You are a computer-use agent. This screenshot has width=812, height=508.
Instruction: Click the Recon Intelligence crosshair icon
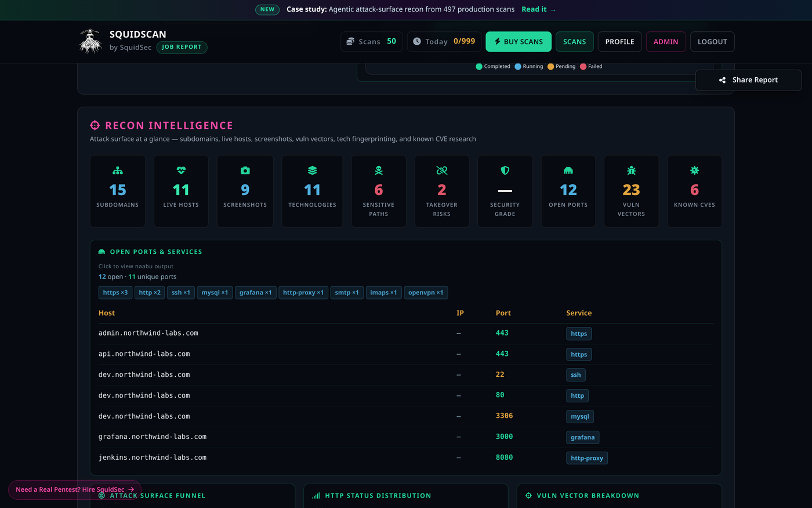click(95, 125)
